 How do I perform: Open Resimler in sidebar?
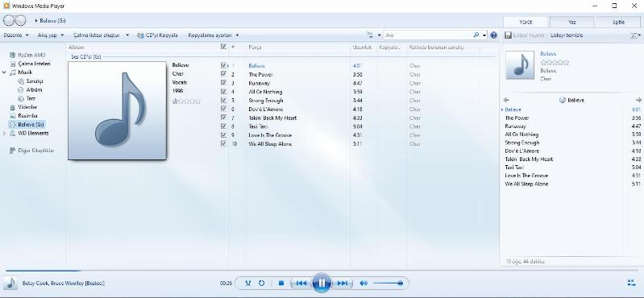pyautogui.click(x=23, y=116)
